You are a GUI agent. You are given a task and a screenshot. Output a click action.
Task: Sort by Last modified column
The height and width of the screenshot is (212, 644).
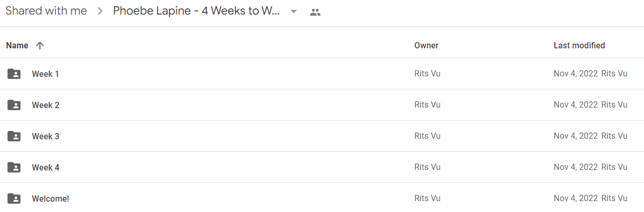pyautogui.click(x=579, y=46)
